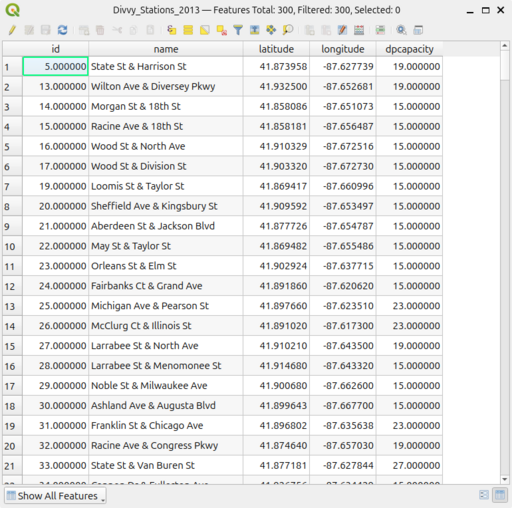Open the filter funnel form tool
Screen dimensions: 512x508
pyautogui.click(x=238, y=30)
